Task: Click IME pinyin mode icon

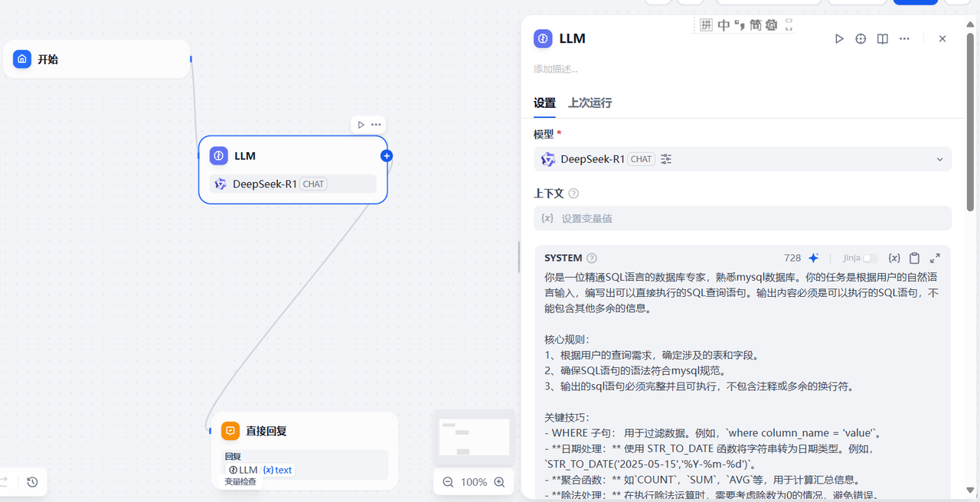Action: pyautogui.click(x=707, y=25)
